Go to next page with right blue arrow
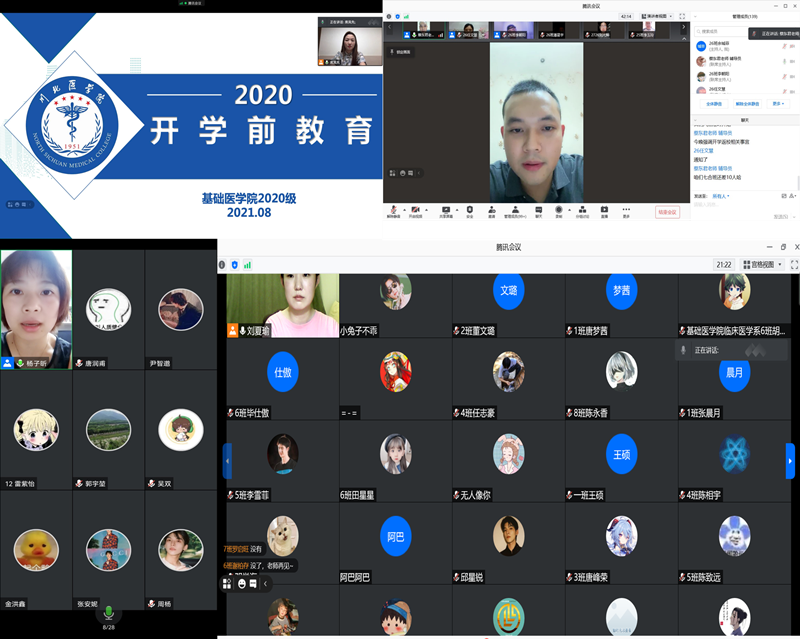Screen dimensions: 800x639 791,461
